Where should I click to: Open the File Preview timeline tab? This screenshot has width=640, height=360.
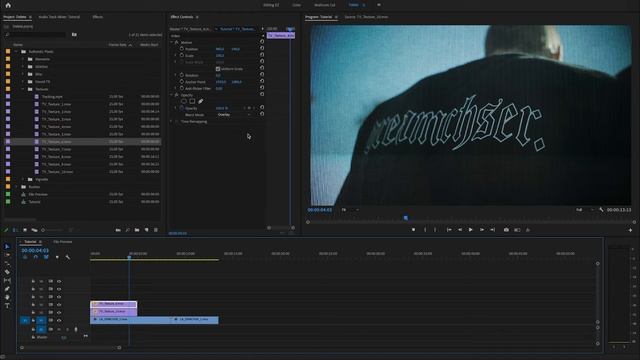pos(62,242)
